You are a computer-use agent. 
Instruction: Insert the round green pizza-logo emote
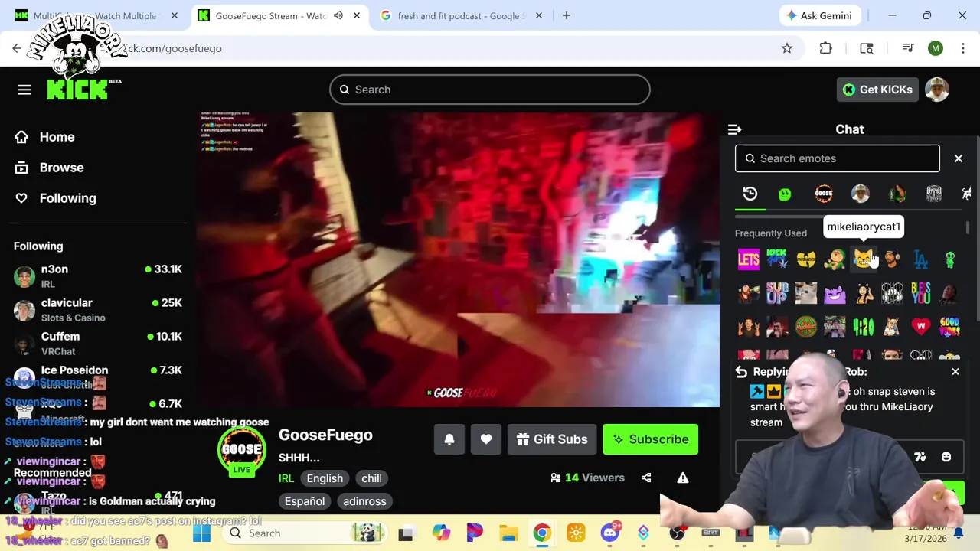(x=806, y=327)
